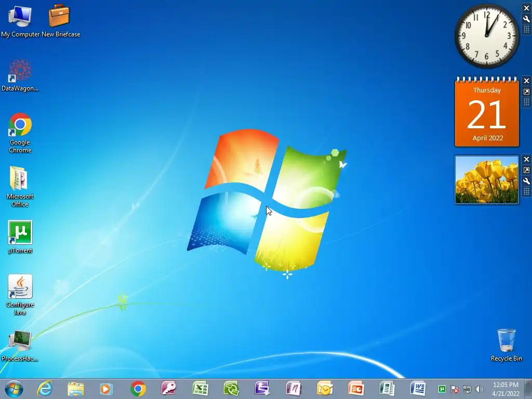Open Windows Explorer folder icon on taskbar
532x399 pixels.
[76, 389]
